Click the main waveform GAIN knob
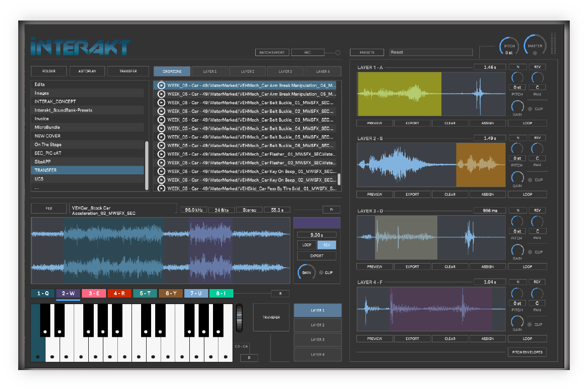 tap(305, 272)
